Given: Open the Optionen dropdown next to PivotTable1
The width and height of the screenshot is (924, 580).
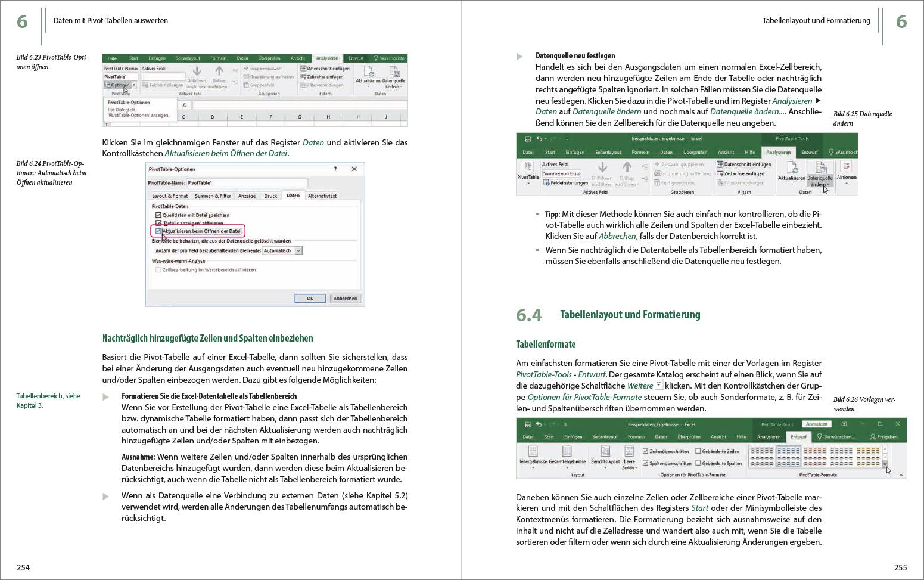Looking at the screenshot, I should coord(133,85).
